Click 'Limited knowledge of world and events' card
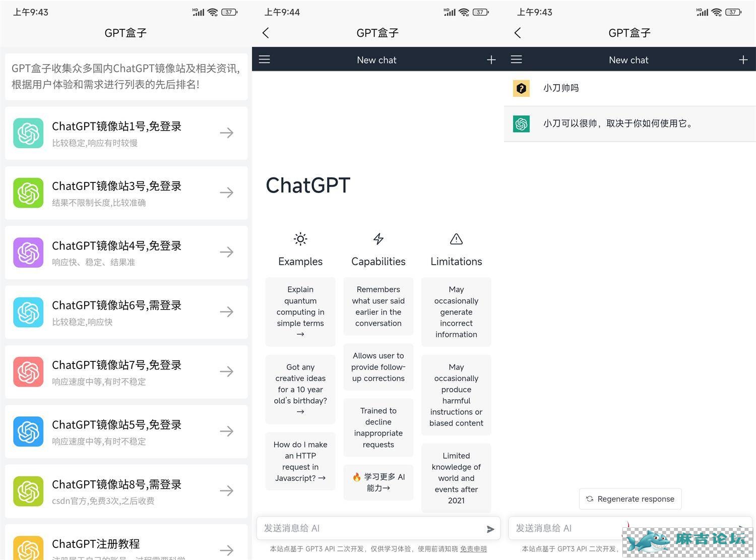Viewport: 756px width, 560px height. coord(456,478)
